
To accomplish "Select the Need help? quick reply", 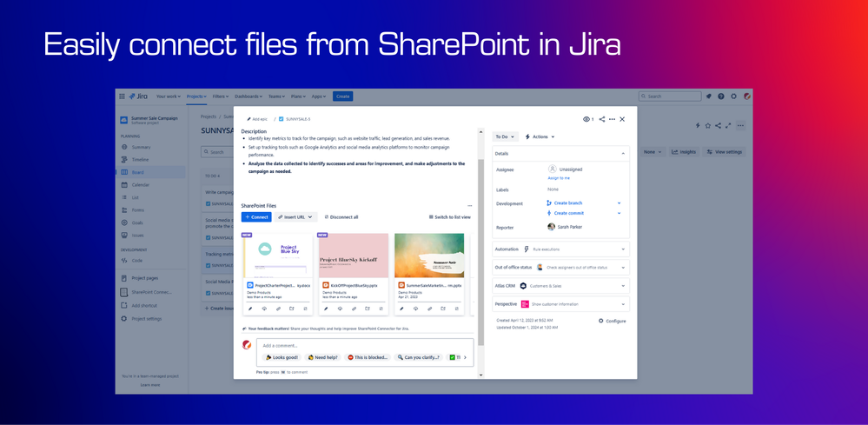I will pos(322,357).
